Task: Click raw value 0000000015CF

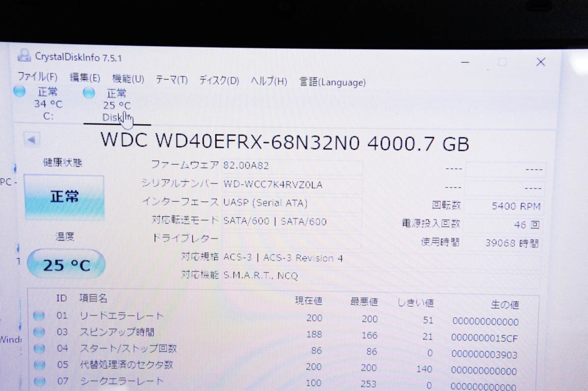Action: click(484, 338)
